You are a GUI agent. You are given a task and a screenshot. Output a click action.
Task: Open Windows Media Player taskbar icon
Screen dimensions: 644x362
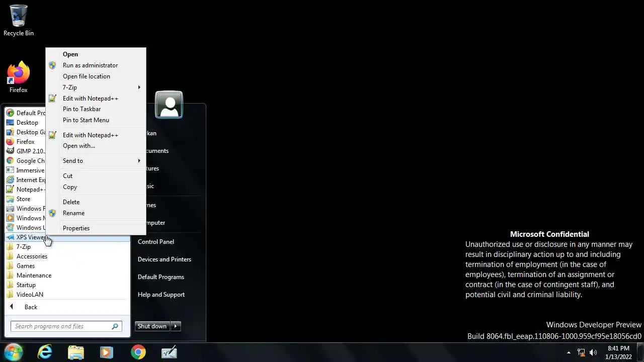click(x=107, y=352)
